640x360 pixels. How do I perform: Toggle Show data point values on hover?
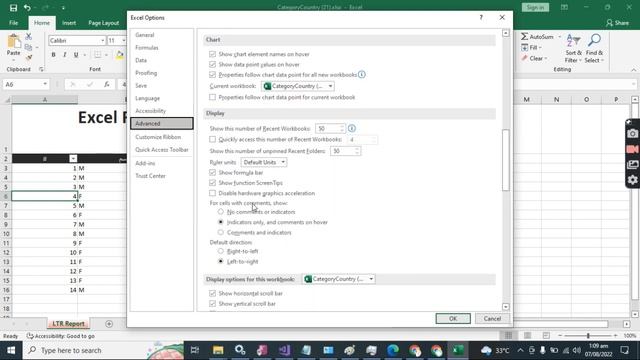pos(212,64)
